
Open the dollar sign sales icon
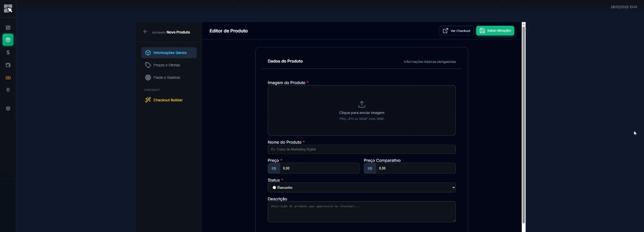8,52
